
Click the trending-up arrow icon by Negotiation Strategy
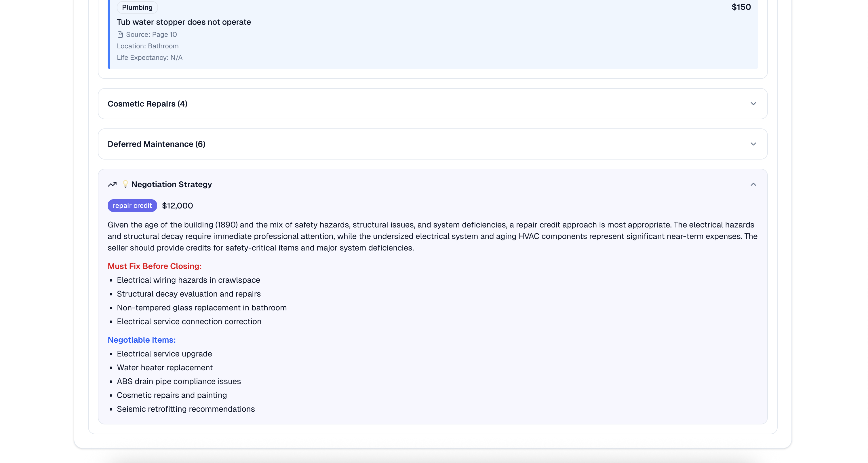[112, 184]
